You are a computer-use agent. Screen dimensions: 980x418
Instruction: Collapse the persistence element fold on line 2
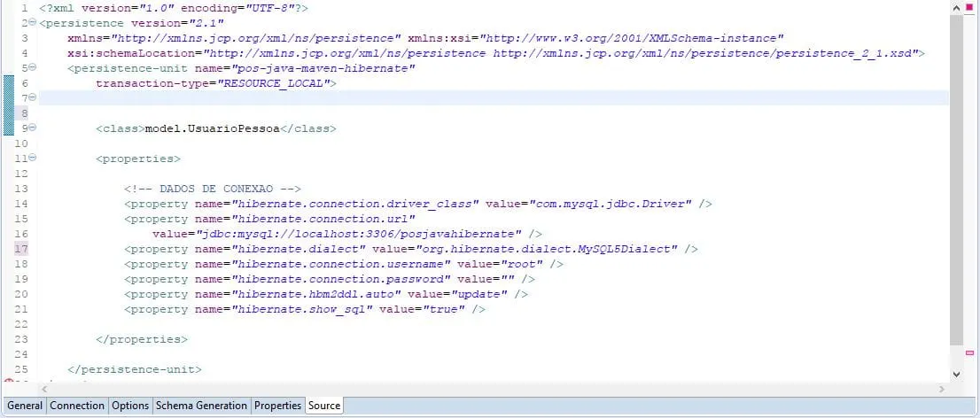pyautogui.click(x=33, y=23)
